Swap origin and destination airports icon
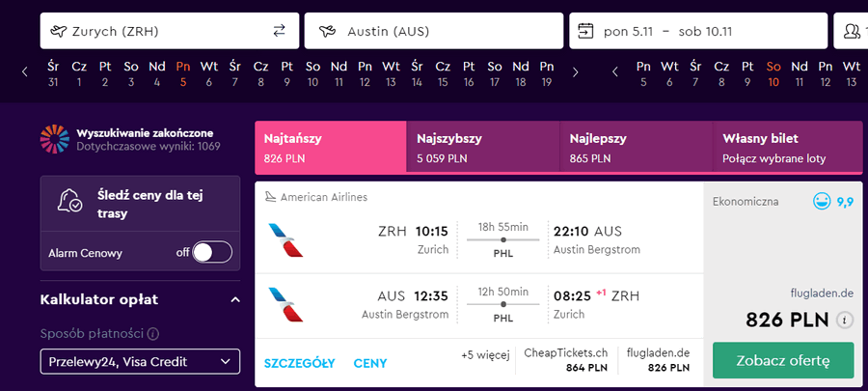Screen dimensions: 868x391 click(279, 31)
